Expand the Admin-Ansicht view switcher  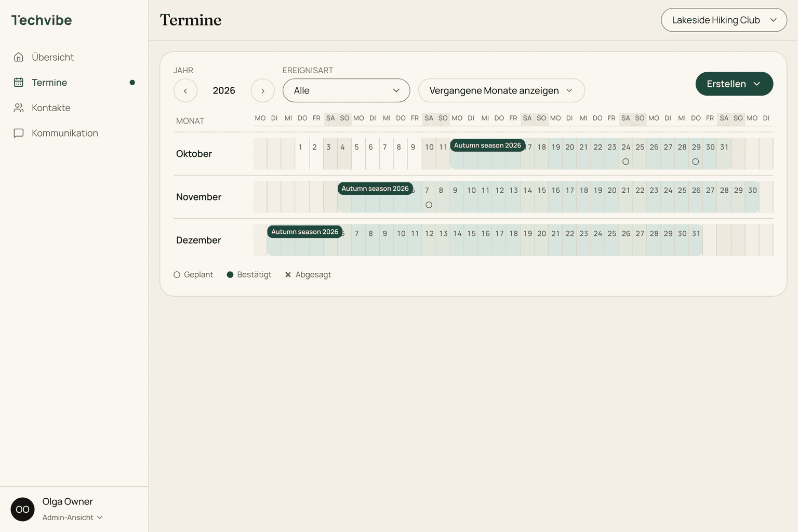(73, 517)
